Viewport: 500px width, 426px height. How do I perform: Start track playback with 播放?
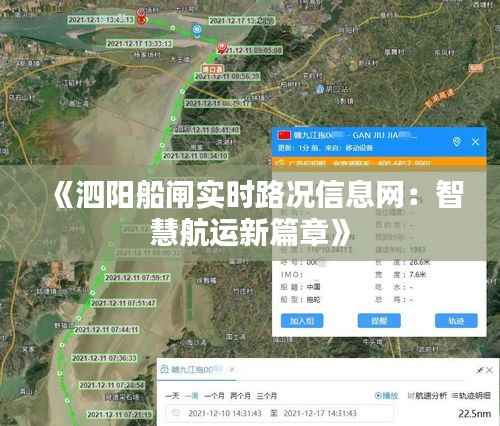(387, 396)
